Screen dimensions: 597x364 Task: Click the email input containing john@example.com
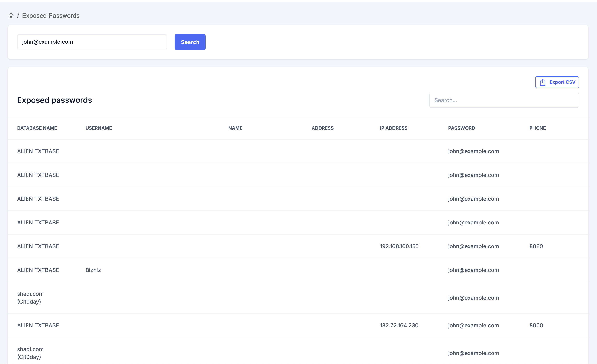point(92,42)
